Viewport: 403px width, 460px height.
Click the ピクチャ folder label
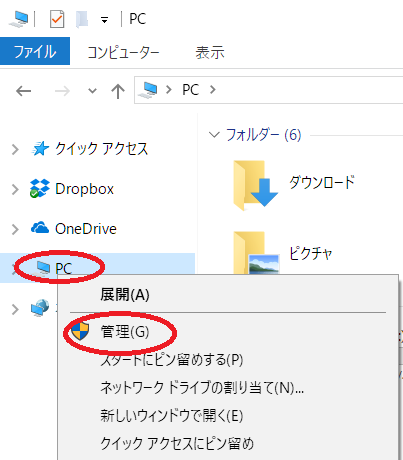coord(310,253)
